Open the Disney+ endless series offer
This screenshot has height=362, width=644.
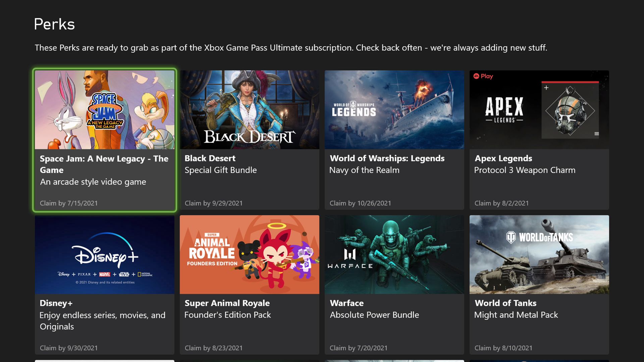[x=102, y=320]
